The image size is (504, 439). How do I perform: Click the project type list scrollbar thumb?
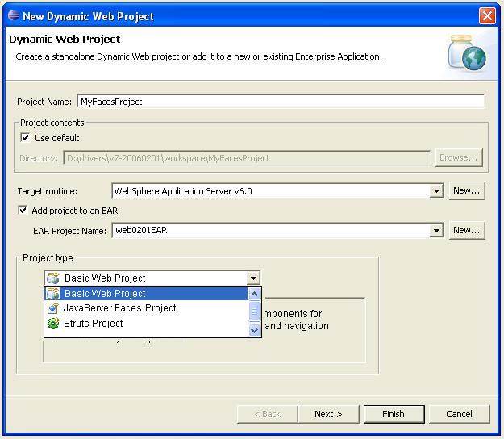tap(254, 311)
